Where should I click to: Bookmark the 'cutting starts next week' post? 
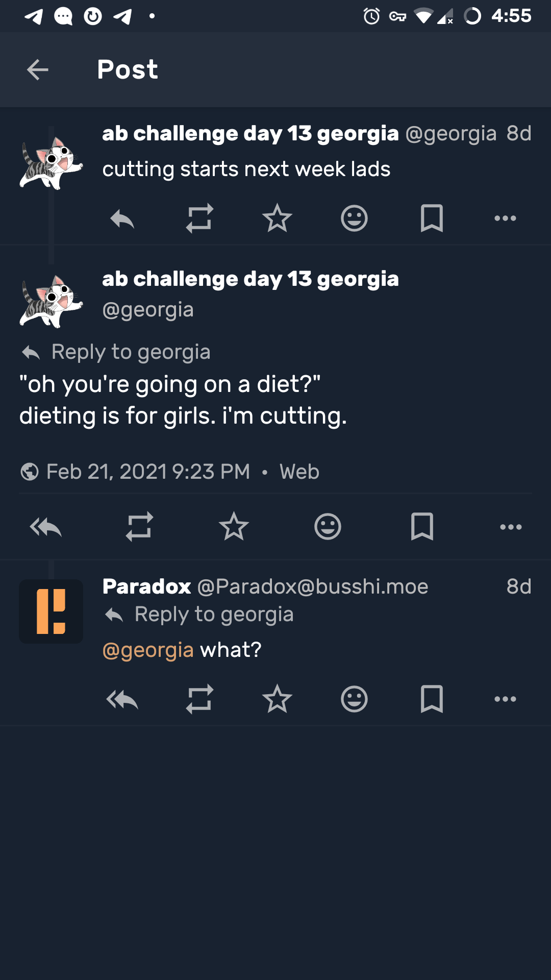[x=432, y=219]
